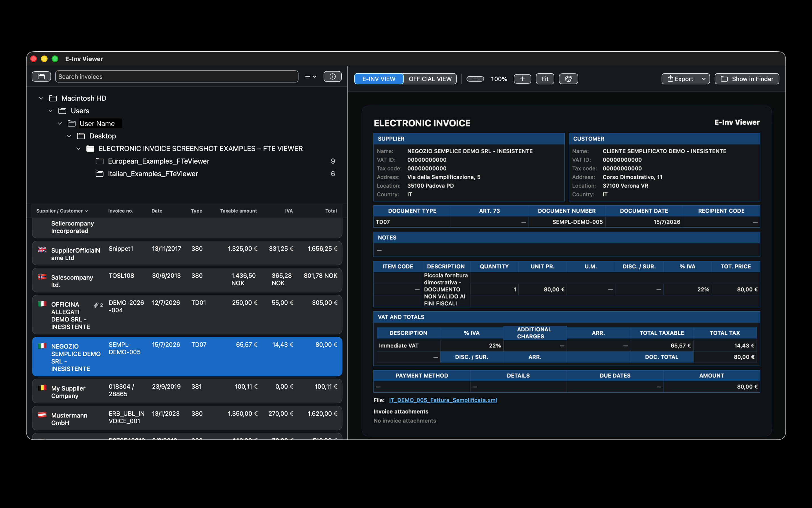Select the Desktop folder icon

tap(81, 136)
